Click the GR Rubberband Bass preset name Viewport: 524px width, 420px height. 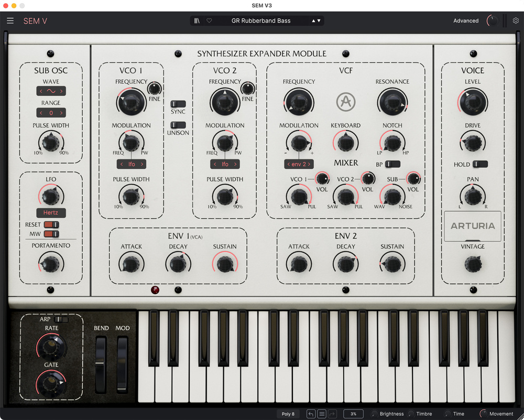pyautogui.click(x=260, y=21)
